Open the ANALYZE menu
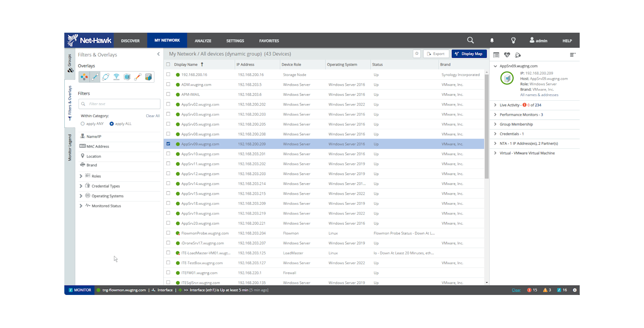Viewport: 644px width, 328px height. 203,41
